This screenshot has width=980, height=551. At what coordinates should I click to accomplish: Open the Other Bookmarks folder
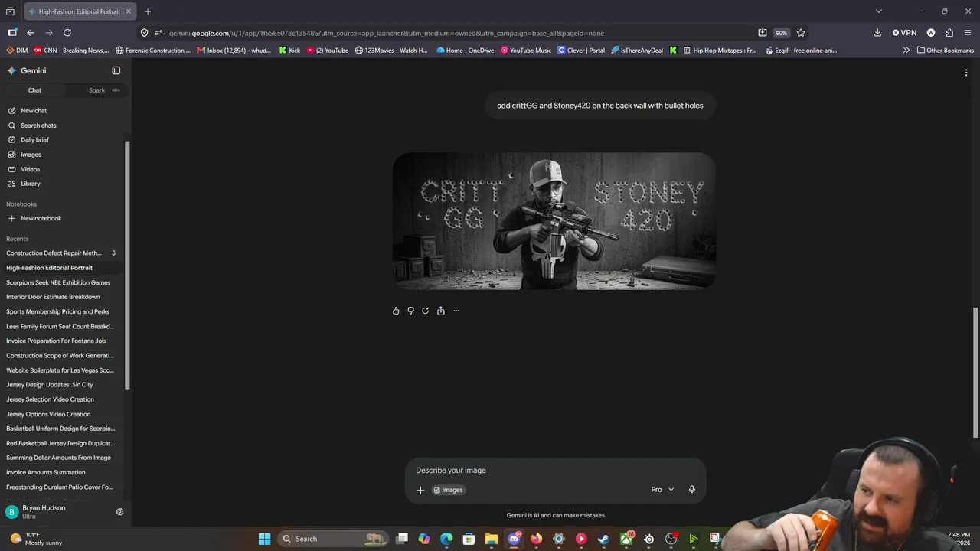[x=945, y=51]
